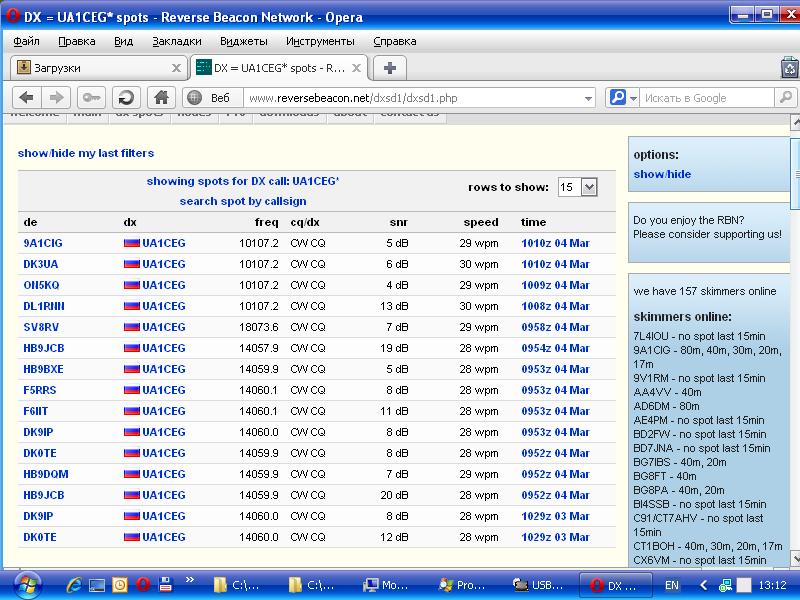Close the DX = UA1CEG* spots tab

357,68
